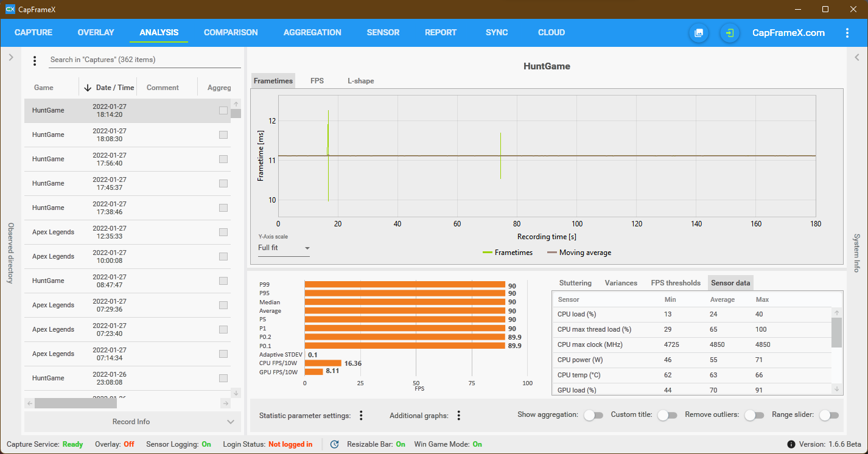Click the Resizable Bar refresh icon
The width and height of the screenshot is (868, 454).
[334, 444]
